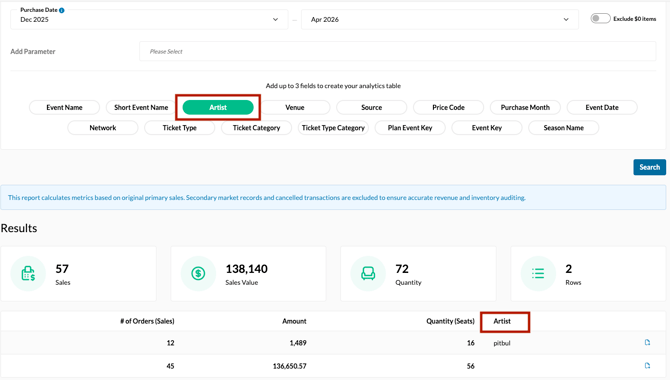
Task: Select the Plan Event Key field chip
Action: (x=410, y=128)
